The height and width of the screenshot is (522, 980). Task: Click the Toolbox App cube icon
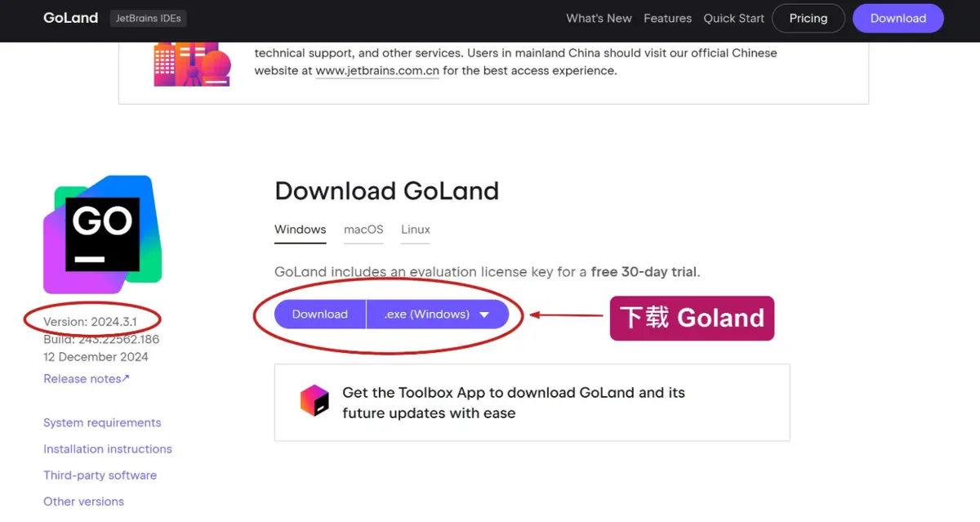314,401
